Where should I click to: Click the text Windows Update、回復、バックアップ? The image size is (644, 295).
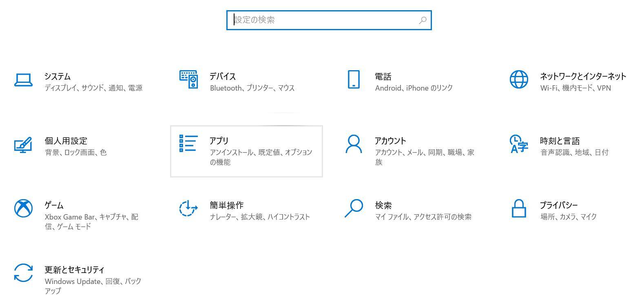(x=93, y=286)
